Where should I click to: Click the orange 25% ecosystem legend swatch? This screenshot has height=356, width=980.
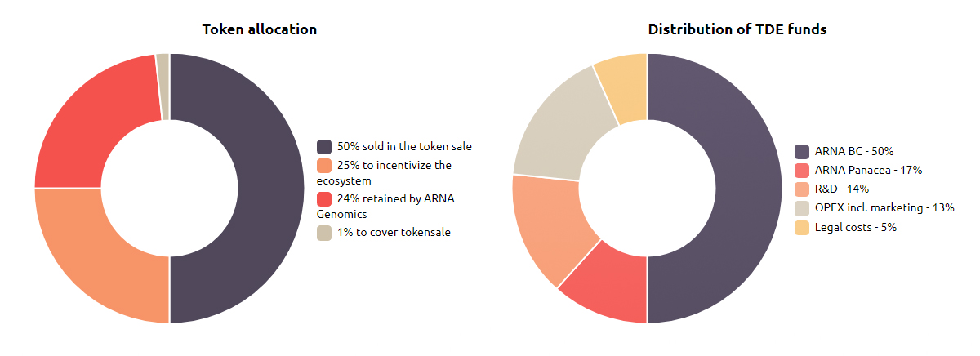click(324, 165)
